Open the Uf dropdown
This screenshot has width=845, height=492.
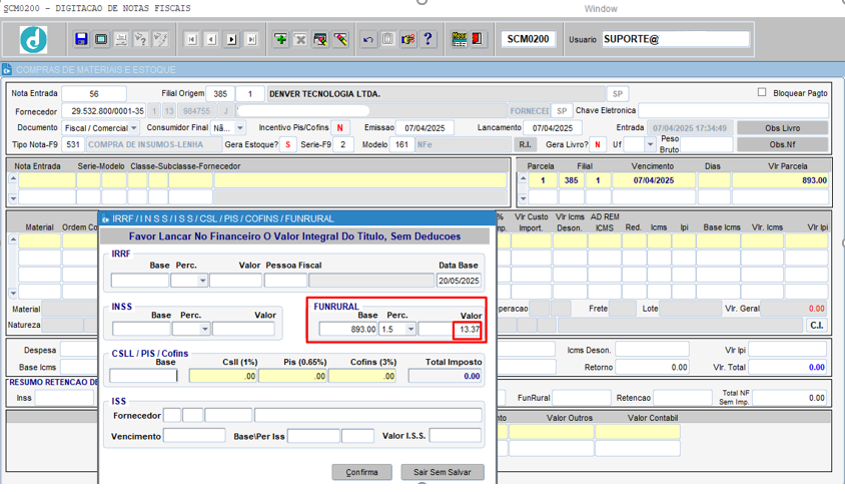click(650, 144)
